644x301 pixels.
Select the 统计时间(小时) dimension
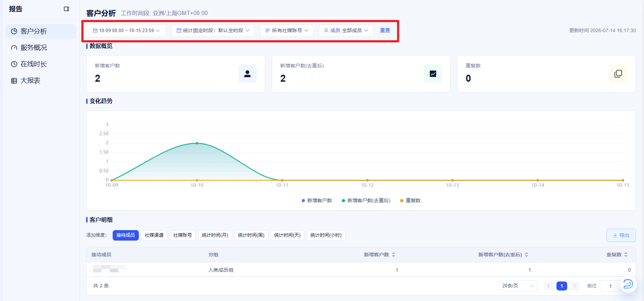[x=326, y=235]
